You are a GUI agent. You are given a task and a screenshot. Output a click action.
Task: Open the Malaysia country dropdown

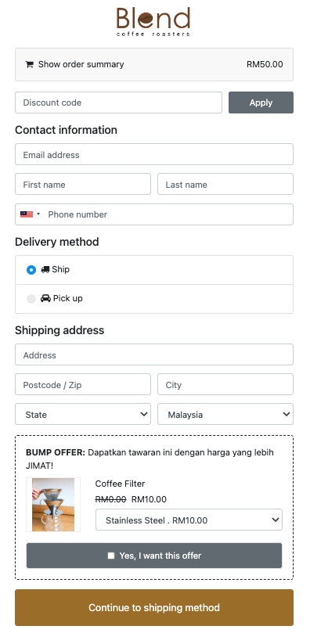point(225,414)
